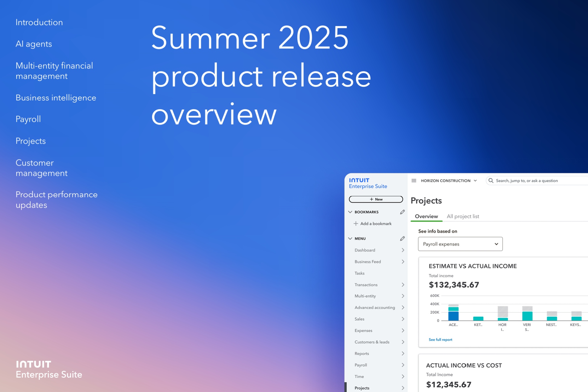
Task: Go to AI agents section
Action: (34, 44)
